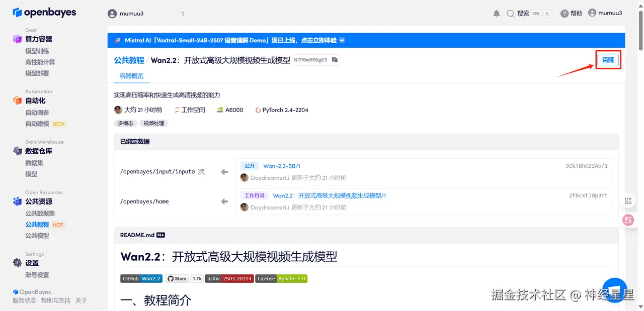Open 模型部署 in the sidebar
Image resolution: width=644 pixels, height=311 pixels.
(x=37, y=73)
